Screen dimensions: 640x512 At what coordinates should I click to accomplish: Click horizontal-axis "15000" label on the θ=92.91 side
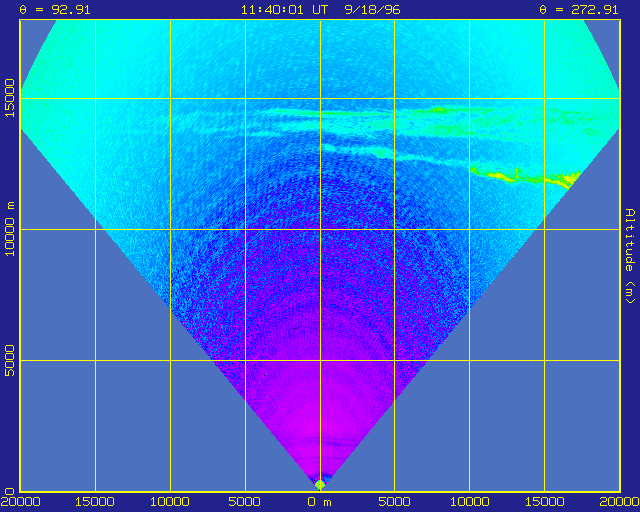(x=95, y=502)
